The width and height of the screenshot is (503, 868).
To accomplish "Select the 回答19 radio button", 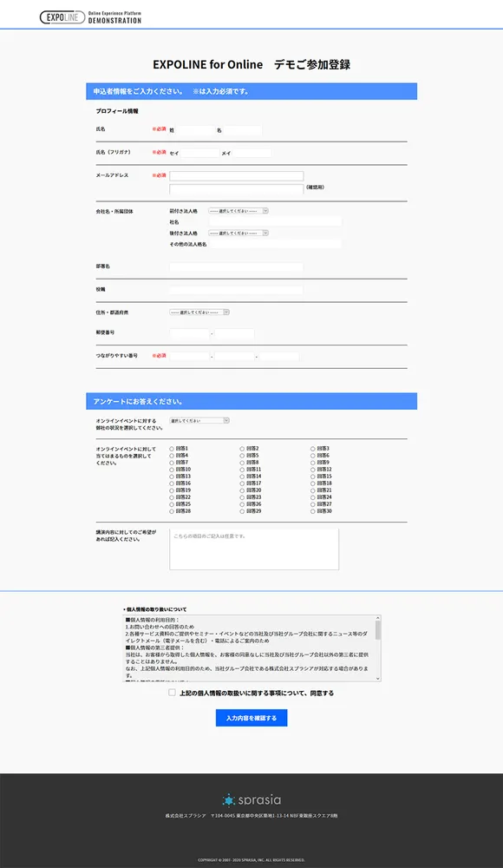I will pyautogui.click(x=172, y=490).
